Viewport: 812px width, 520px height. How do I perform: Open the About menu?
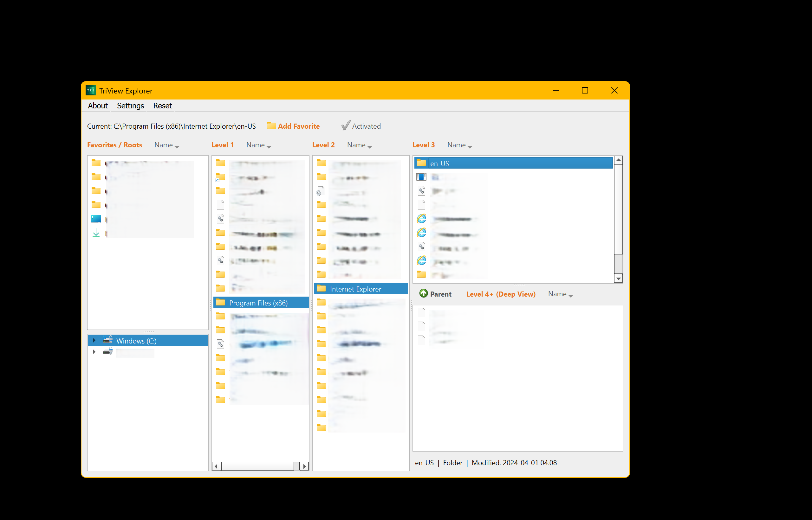98,106
